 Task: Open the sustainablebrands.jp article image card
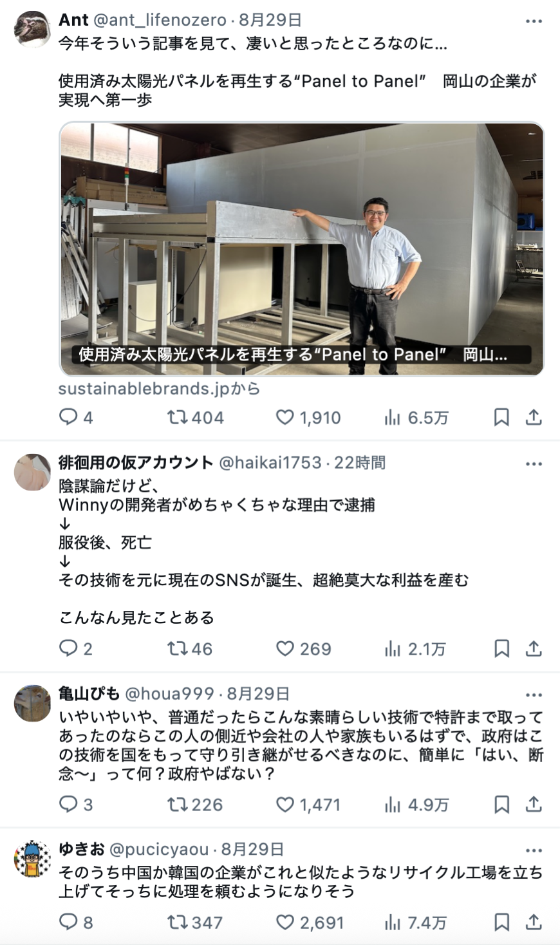pyautogui.click(x=302, y=248)
